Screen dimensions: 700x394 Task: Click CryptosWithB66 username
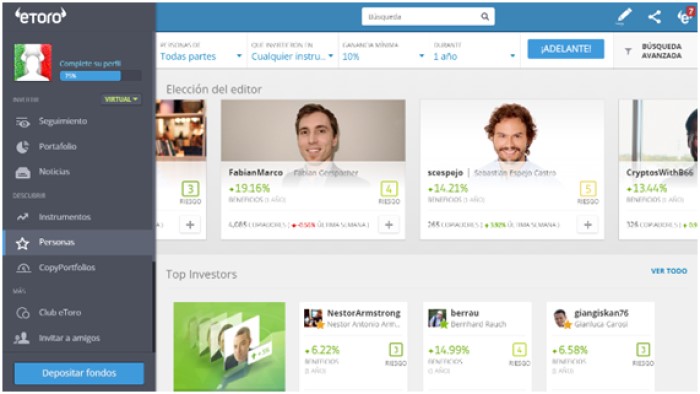(x=660, y=172)
